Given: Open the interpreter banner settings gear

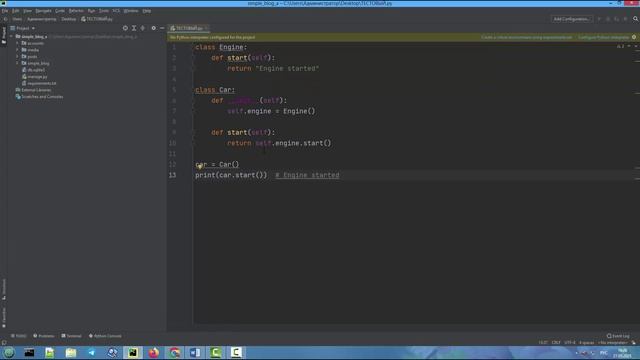Looking at the screenshot, I should click(x=634, y=37).
